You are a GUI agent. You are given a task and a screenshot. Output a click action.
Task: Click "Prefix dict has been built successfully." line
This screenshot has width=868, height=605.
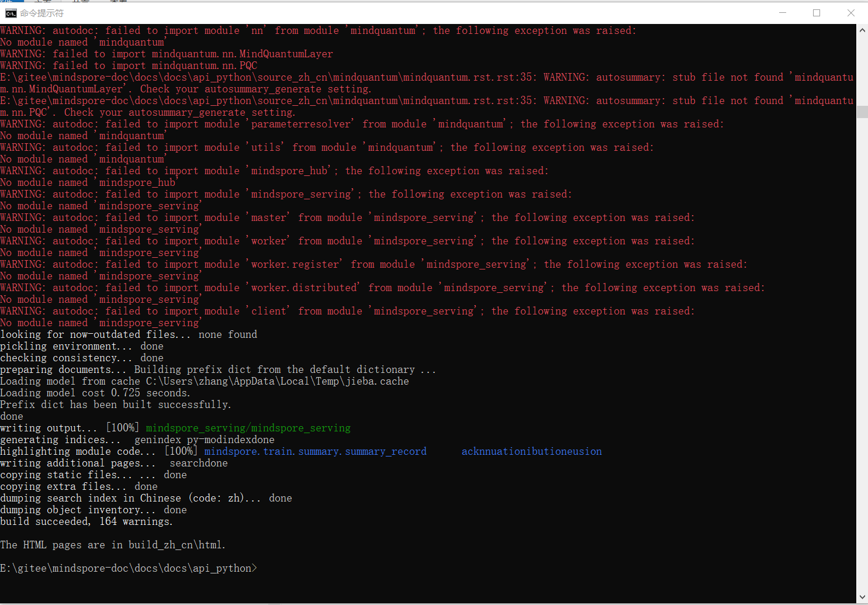(115, 405)
